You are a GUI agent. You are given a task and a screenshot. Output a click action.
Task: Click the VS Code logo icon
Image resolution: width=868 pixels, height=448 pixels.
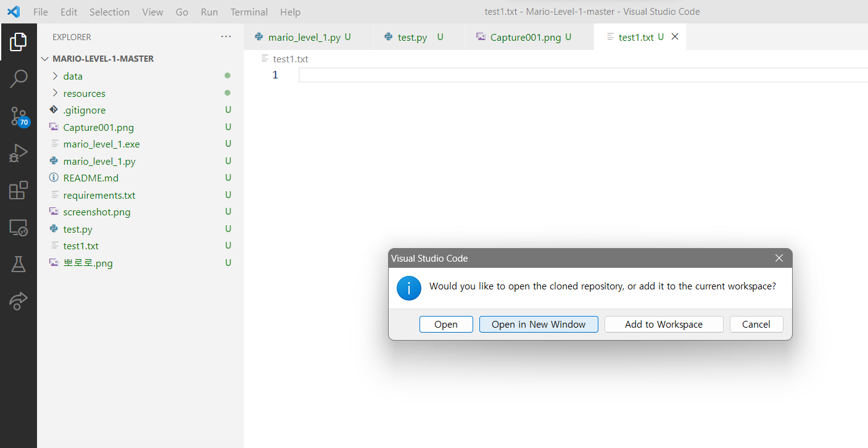pyautogui.click(x=14, y=12)
